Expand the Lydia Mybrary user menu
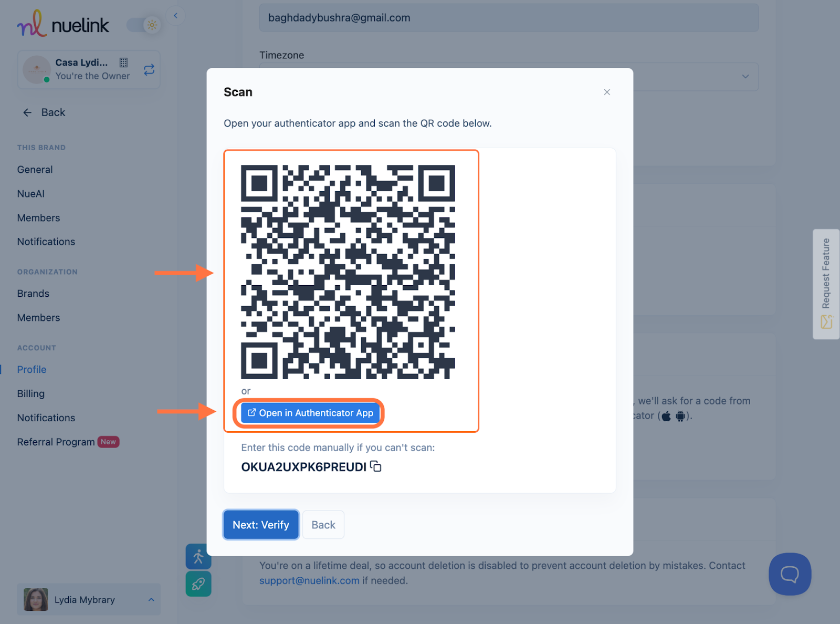Screen dimensions: 840x624 (89, 599)
